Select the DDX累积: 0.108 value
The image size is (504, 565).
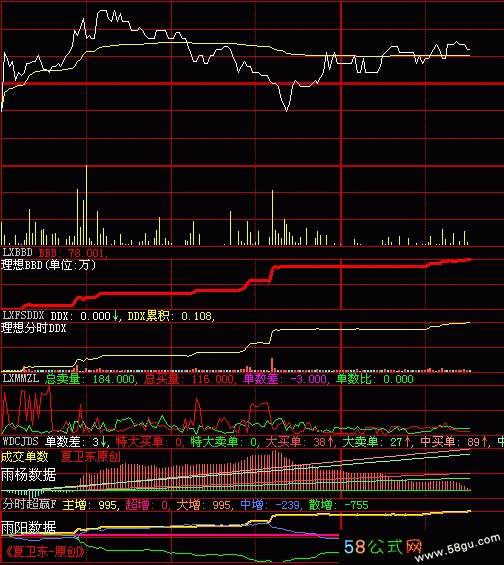coord(171,316)
